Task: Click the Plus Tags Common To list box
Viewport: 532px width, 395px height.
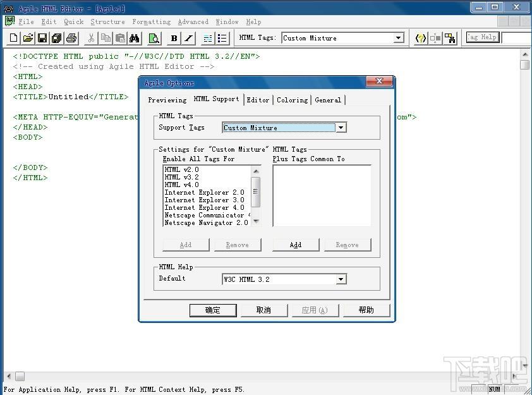Action: click(x=322, y=196)
